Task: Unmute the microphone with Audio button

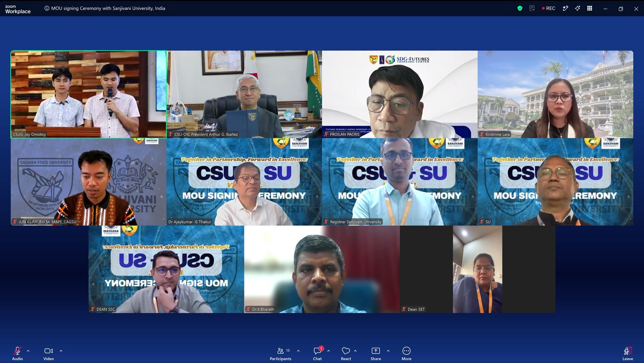Action: coord(17,354)
